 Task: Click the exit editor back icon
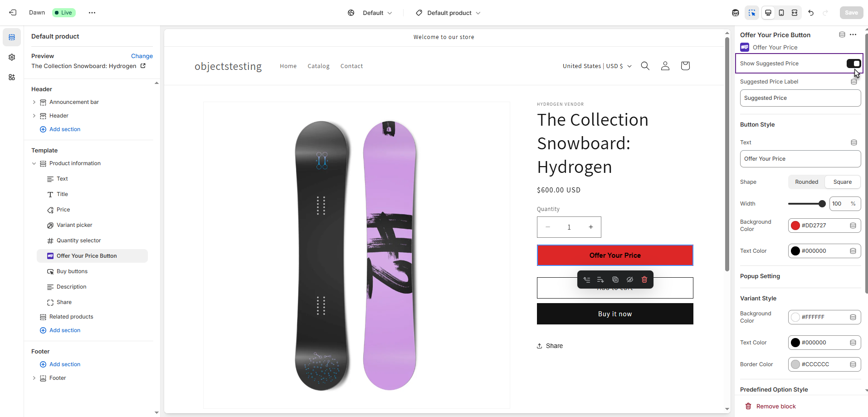pyautogui.click(x=13, y=13)
